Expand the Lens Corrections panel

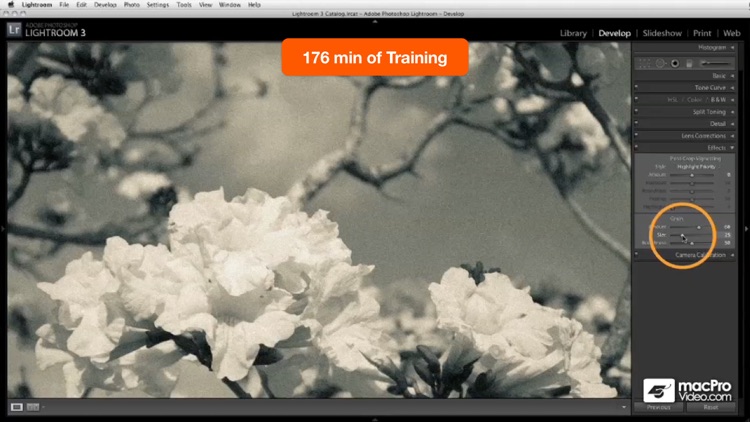coord(732,136)
